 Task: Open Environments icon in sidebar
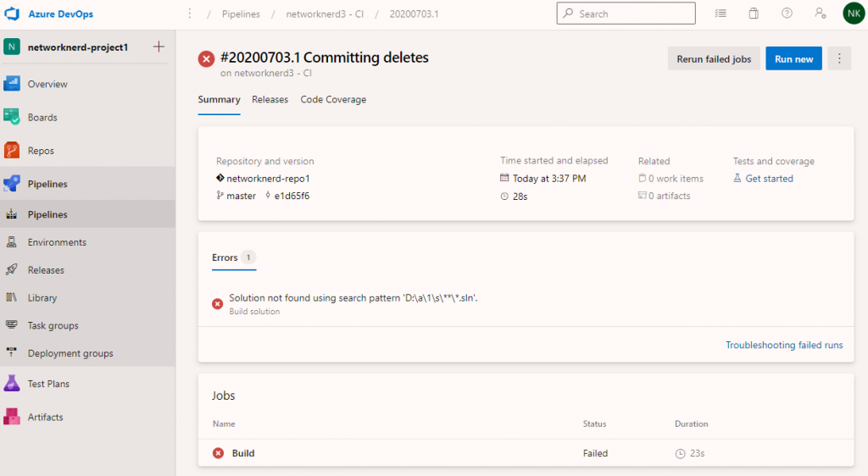tap(12, 242)
